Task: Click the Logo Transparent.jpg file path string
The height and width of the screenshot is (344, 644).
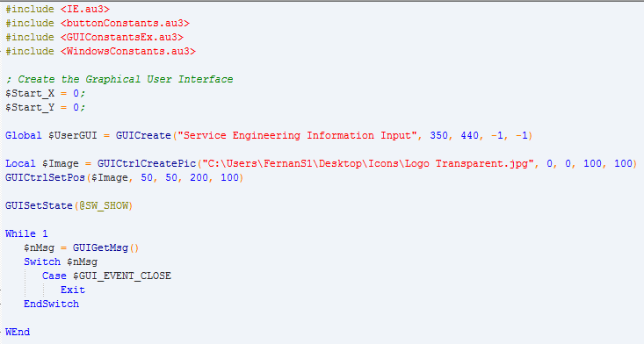Action: click(368, 163)
